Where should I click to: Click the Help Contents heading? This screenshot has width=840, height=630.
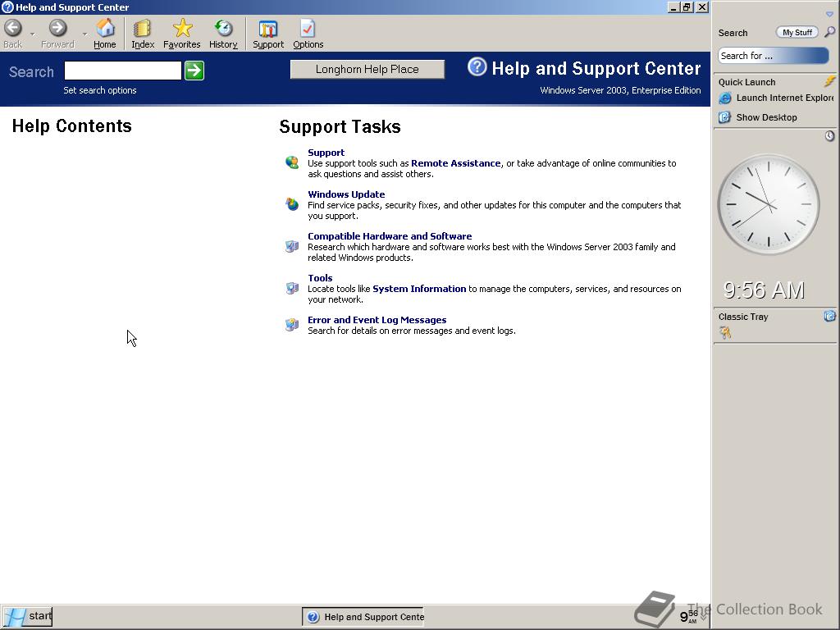click(72, 126)
